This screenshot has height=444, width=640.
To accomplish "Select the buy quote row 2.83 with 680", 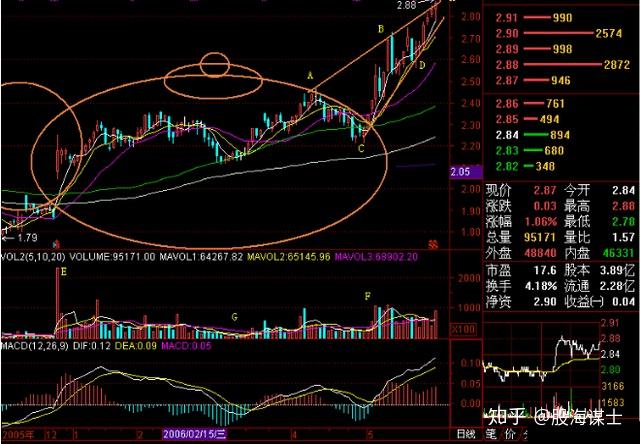I will point(530,151).
